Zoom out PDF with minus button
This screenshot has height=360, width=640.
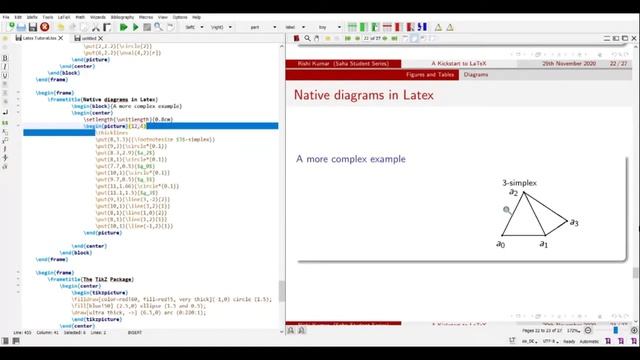coord(588,330)
